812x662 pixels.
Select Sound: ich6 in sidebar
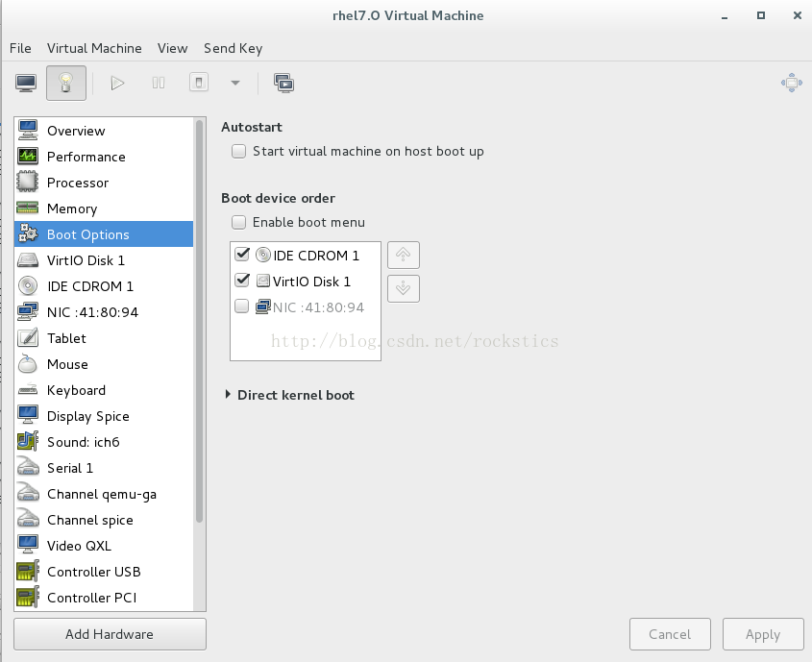104,442
